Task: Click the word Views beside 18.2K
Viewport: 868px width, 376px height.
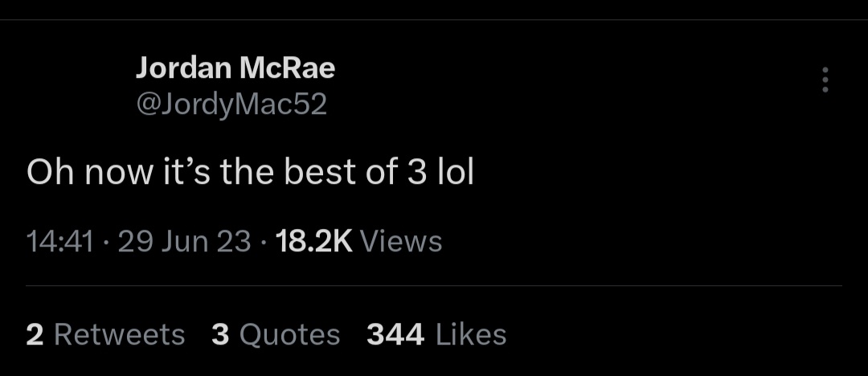Action: (x=402, y=241)
